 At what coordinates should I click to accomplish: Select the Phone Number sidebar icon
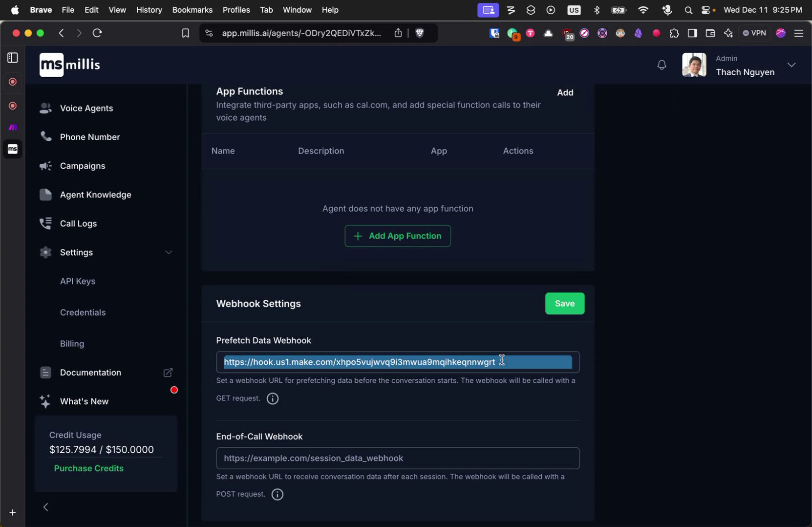(x=45, y=137)
